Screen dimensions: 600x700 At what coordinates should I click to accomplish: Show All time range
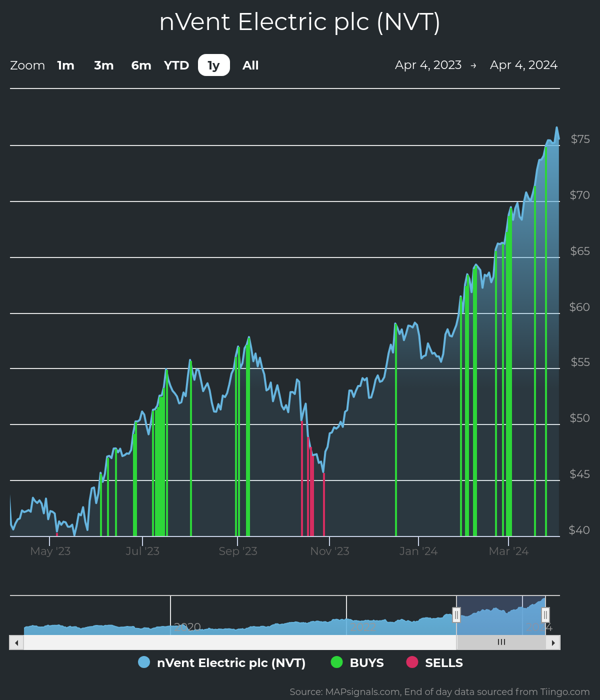[x=250, y=65]
